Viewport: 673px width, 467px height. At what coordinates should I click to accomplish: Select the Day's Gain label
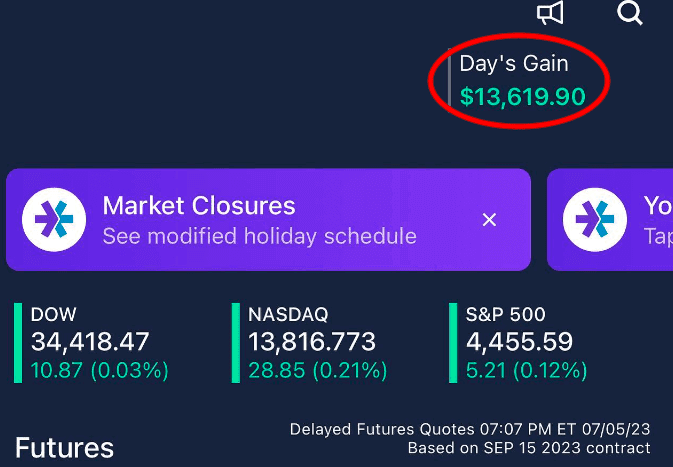(514, 64)
